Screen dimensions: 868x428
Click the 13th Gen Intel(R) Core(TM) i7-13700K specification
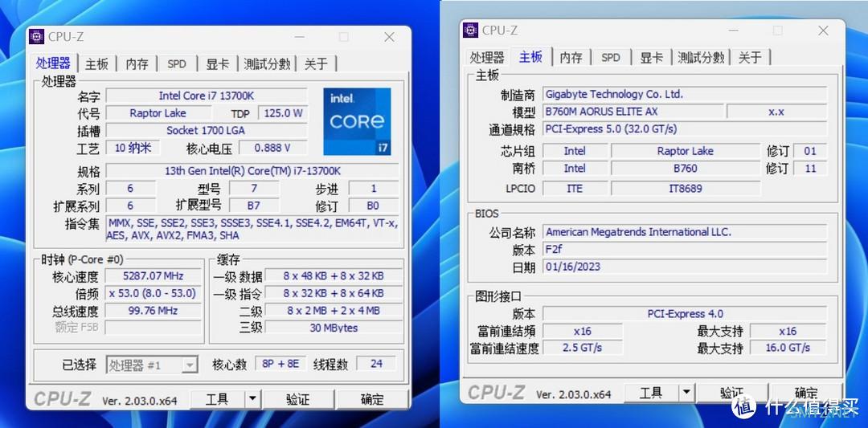[252, 171]
